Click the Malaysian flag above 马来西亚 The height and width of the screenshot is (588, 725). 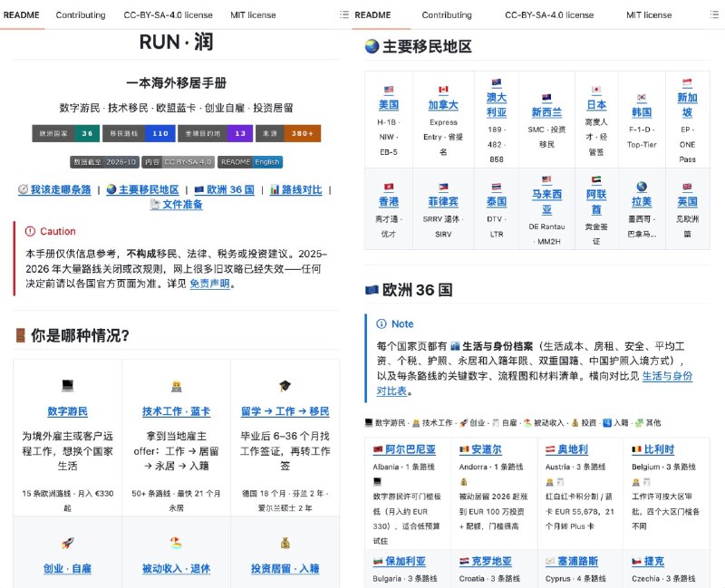click(x=546, y=179)
